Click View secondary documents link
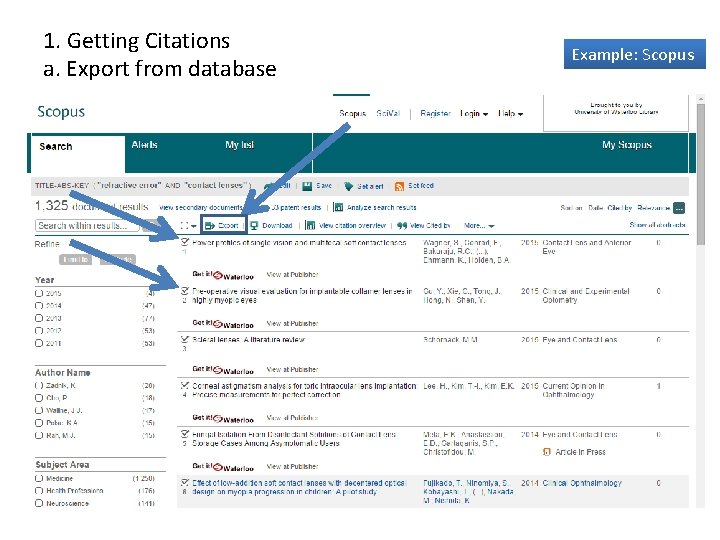 [201, 208]
